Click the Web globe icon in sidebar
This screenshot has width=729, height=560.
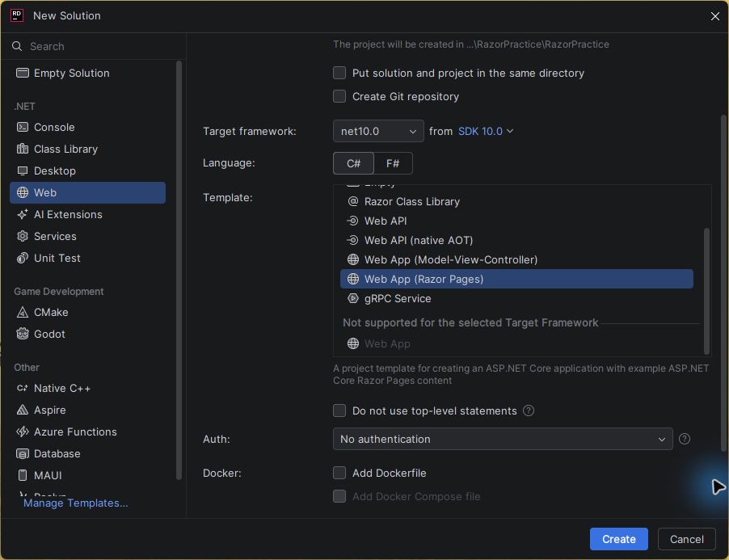(23, 192)
